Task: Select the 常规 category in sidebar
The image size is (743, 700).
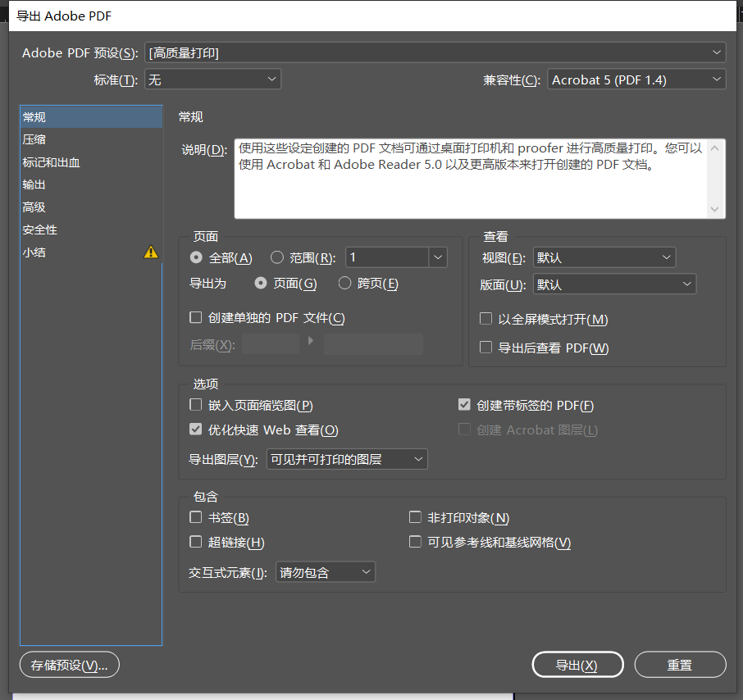Action: coord(91,117)
